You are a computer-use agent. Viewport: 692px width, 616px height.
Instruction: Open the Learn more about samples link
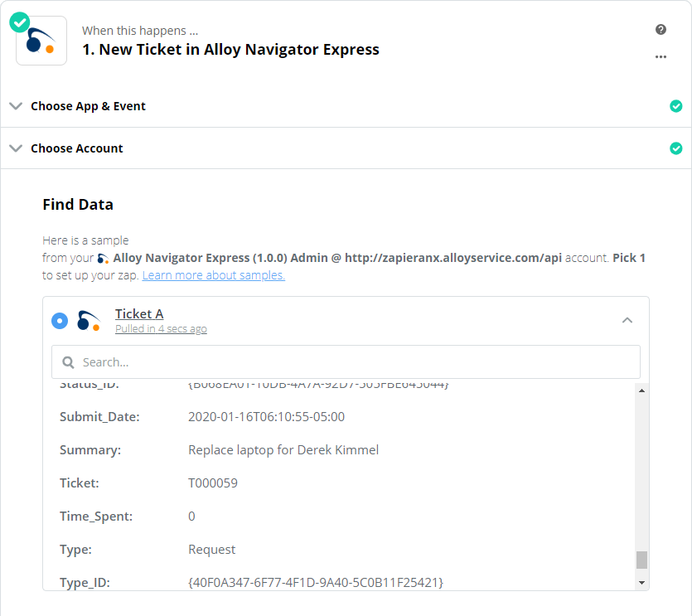(213, 274)
